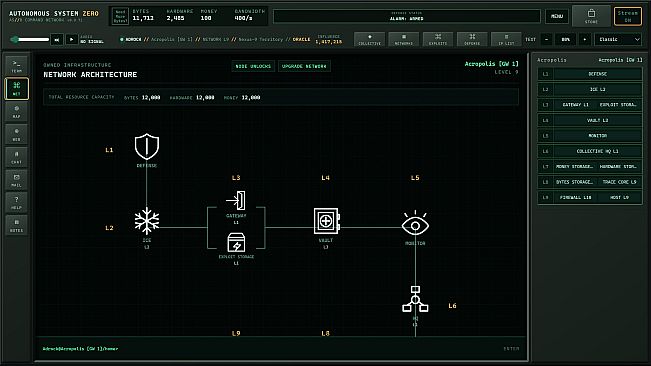
Task: Click the Monitor eye node icon
Action: 415,224
